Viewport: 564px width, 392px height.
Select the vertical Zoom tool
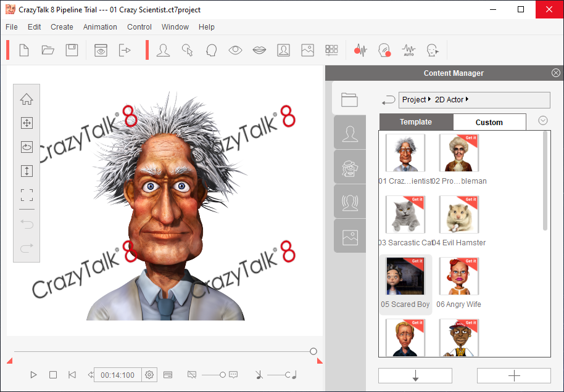[x=27, y=171]
